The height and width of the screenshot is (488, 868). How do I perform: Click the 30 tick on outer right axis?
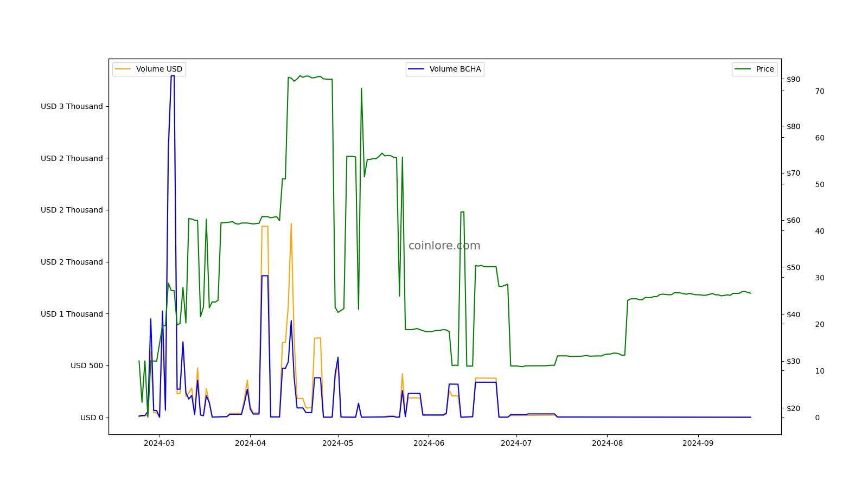coord(820,278)
